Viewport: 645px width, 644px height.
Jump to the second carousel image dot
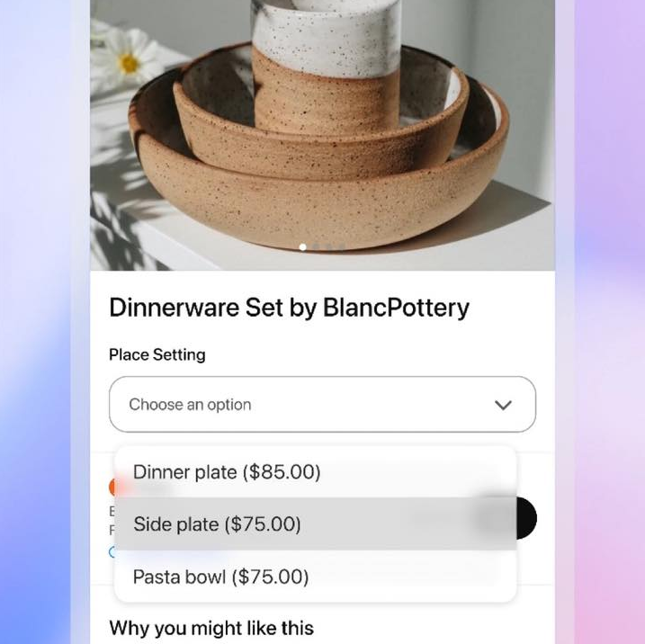[316, 247]
